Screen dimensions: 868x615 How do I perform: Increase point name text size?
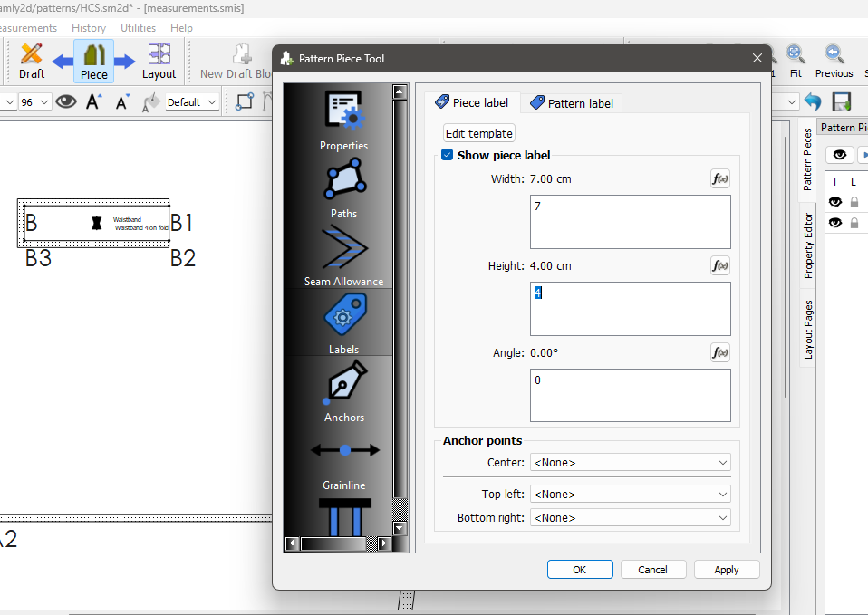[x=93, y=101]
